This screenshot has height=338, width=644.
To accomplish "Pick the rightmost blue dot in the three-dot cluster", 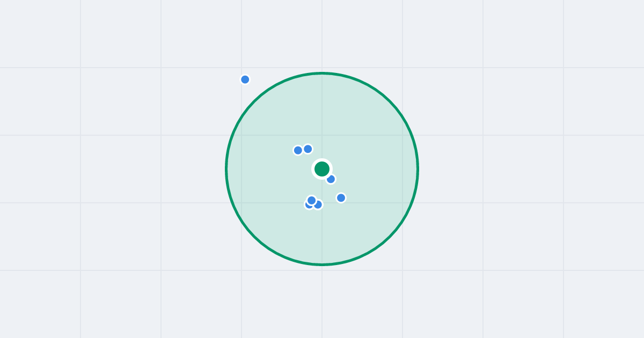I will point(318,204).
